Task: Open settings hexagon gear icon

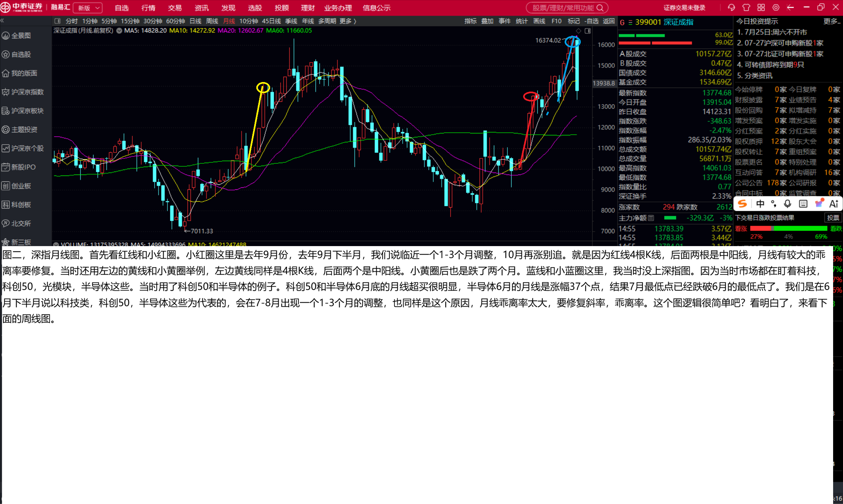Action: 776,8
